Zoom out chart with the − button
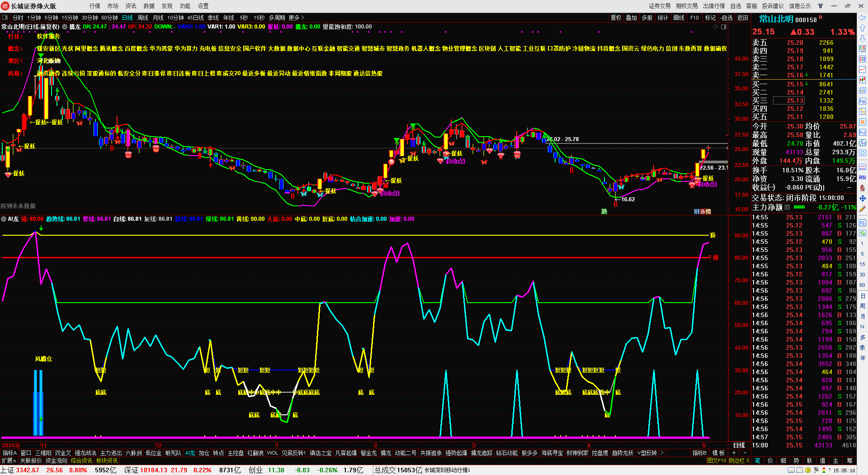The image size is (868, 475). [x=745, y=453]
